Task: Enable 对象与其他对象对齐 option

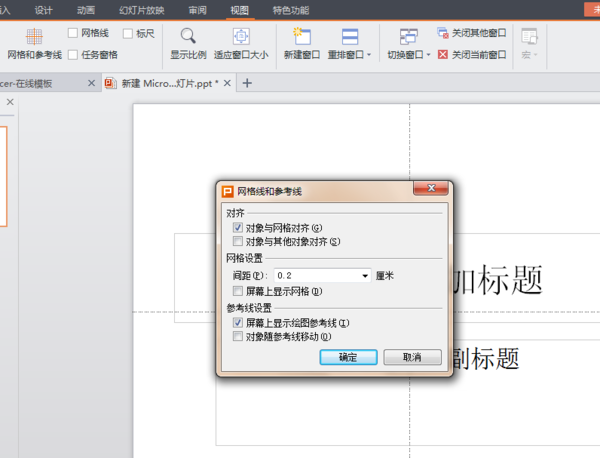Action: 238,241
